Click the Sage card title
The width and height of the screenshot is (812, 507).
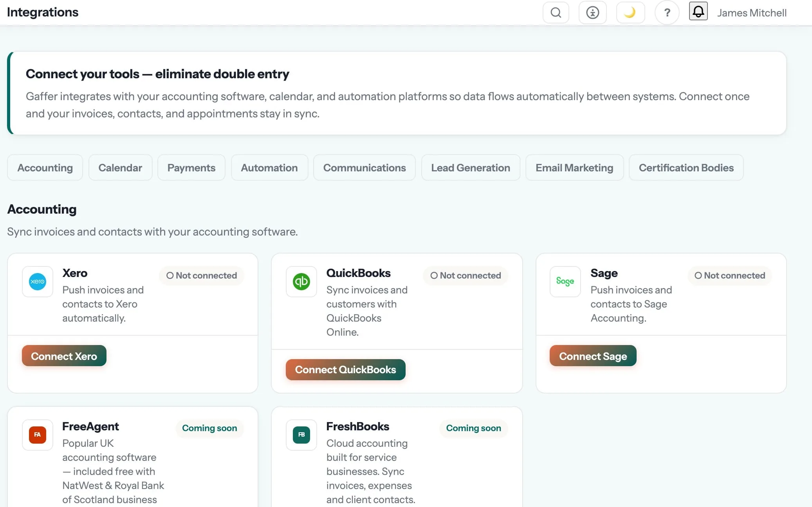[604, 273]
